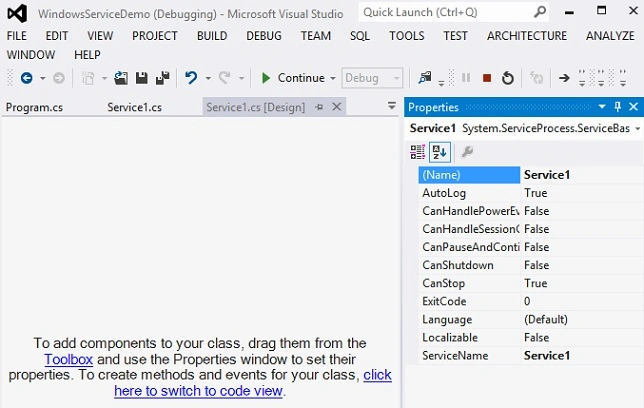
Task: Expand the Continue button dropdown arrow
Action: 333,78
